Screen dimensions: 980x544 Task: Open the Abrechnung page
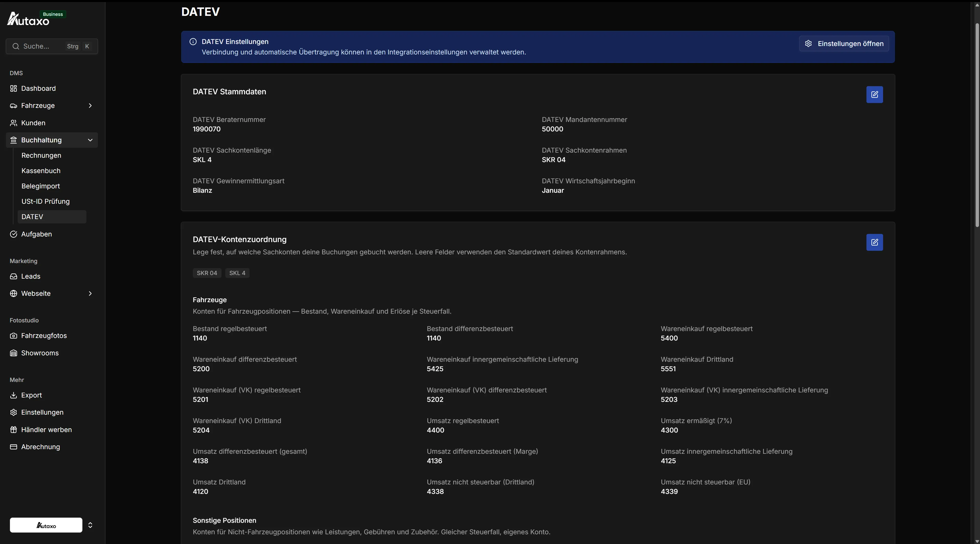point(52,447)
